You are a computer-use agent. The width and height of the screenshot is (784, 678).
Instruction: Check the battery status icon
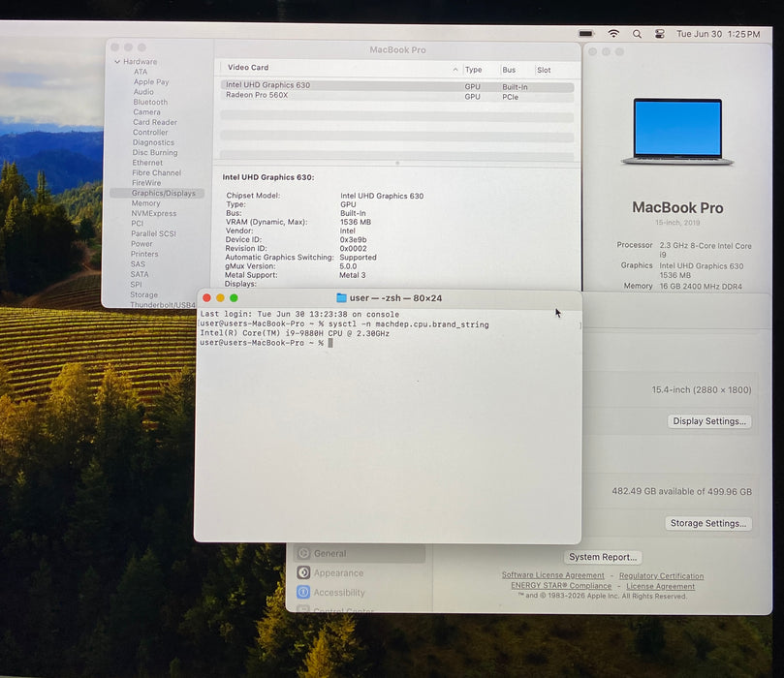586,34
